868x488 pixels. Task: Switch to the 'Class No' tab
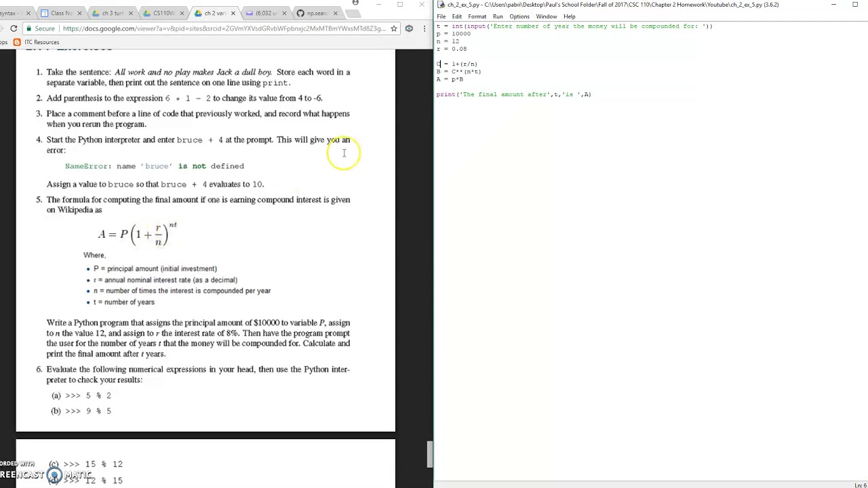[61, 13]
